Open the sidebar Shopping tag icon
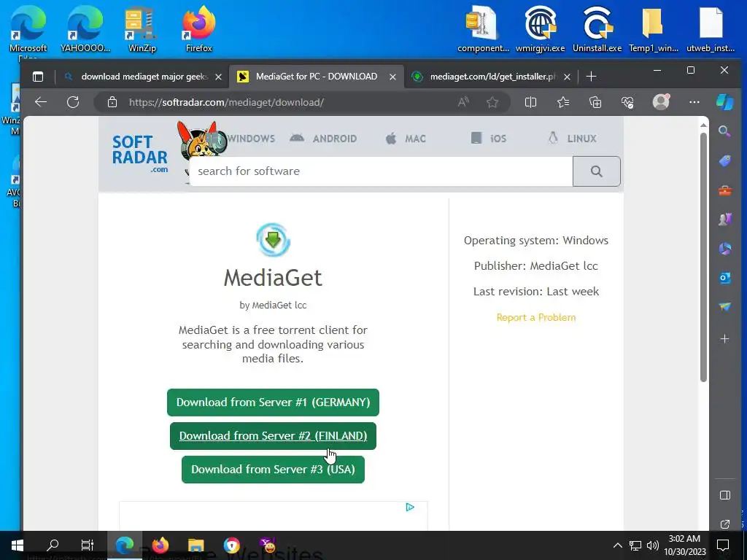 pos(724,160)
